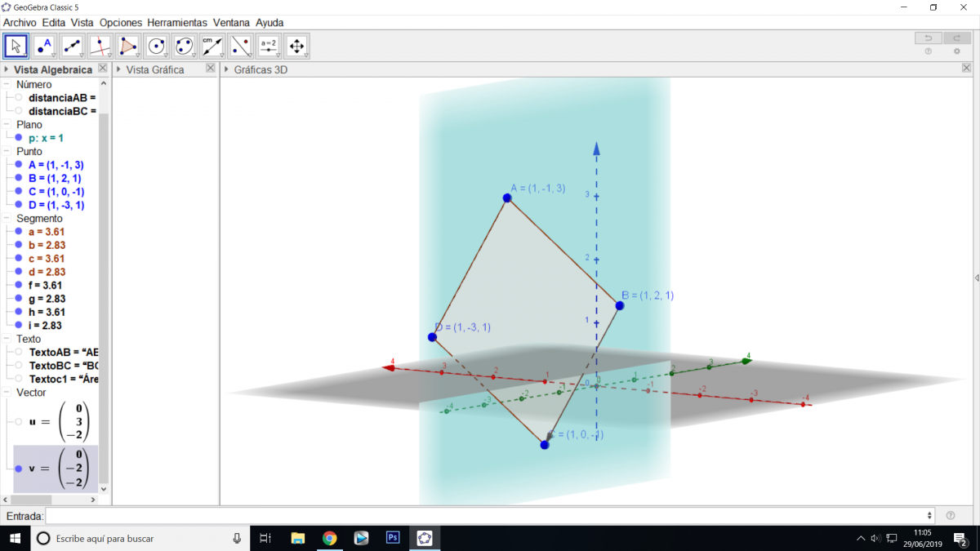Pick the Polygon tool
This screenshot has height=551, width=980.
[x=128, y=46]
